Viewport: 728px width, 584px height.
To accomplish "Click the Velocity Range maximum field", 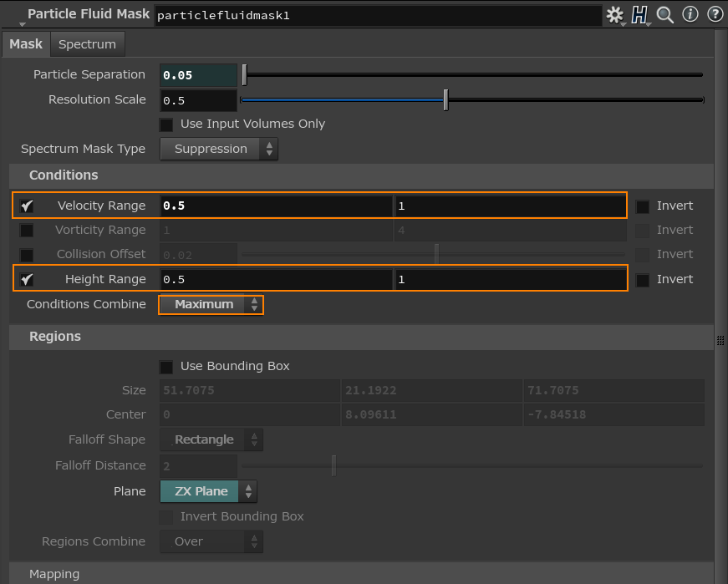I will point(510,206).
